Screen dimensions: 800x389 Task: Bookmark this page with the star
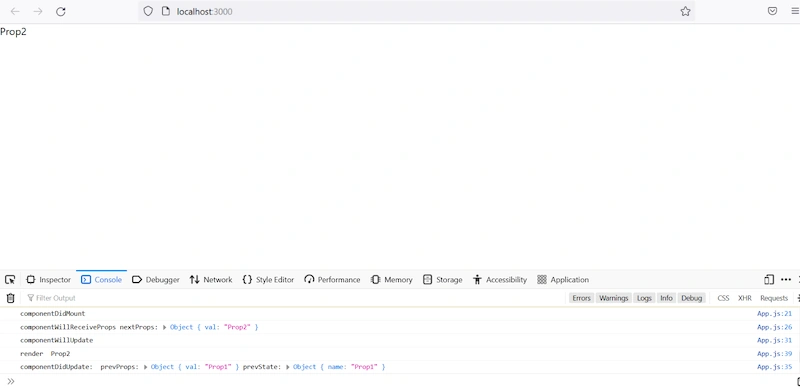tap(685, 11)
